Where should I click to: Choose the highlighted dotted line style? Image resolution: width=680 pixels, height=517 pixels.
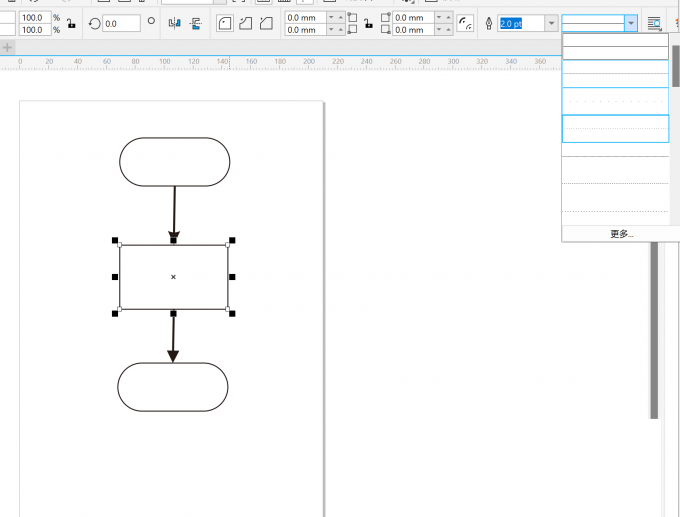click(615, 128)
